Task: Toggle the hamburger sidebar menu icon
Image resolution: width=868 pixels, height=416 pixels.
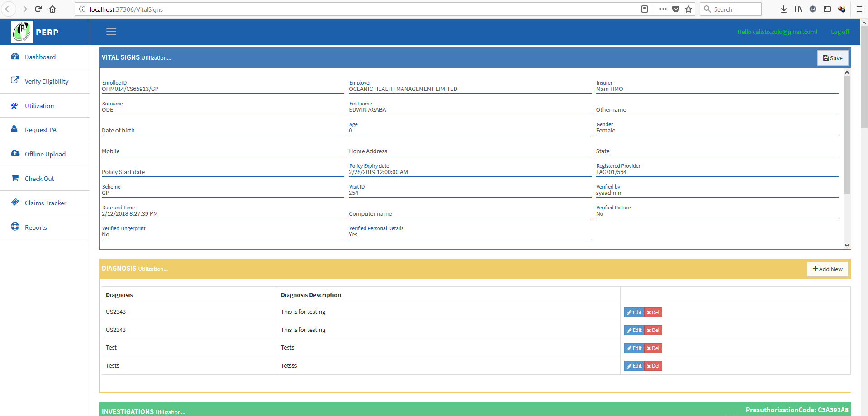Action: (111, 32)
